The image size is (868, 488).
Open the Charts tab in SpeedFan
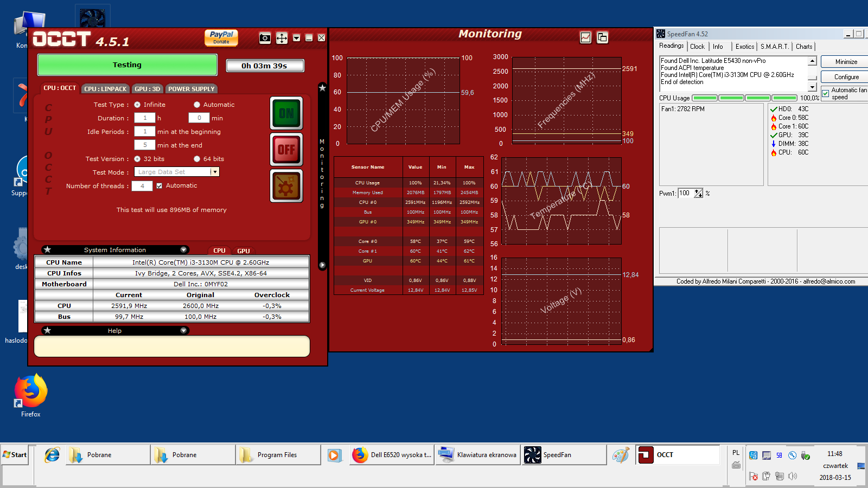click(804, 47)
